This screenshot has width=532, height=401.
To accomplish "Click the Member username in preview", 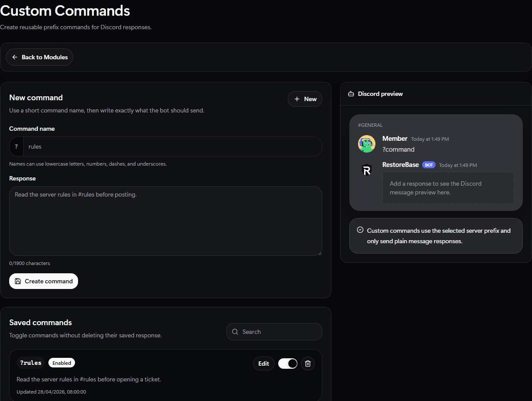I will (x=395, y=139).
